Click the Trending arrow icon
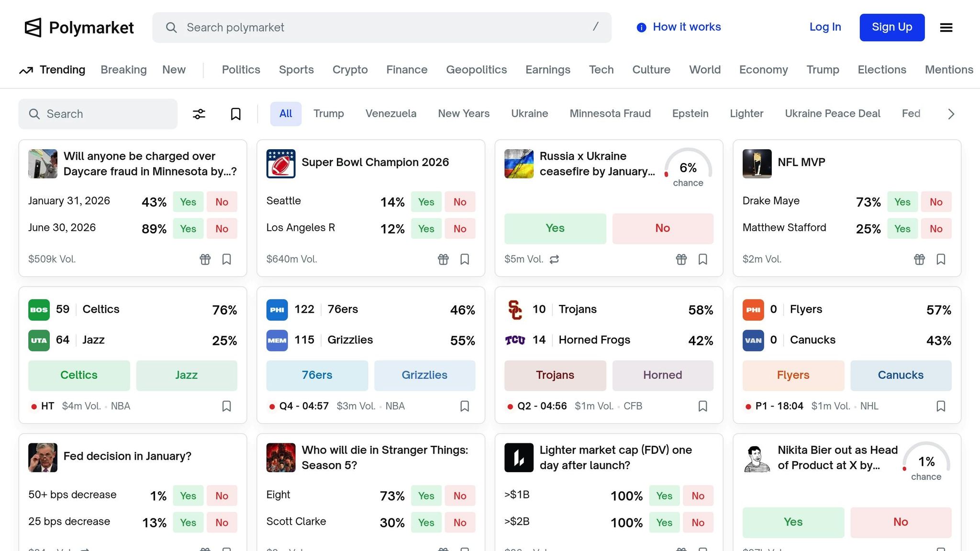This screenshot has height=551, width=980. (x=26, y=70)
